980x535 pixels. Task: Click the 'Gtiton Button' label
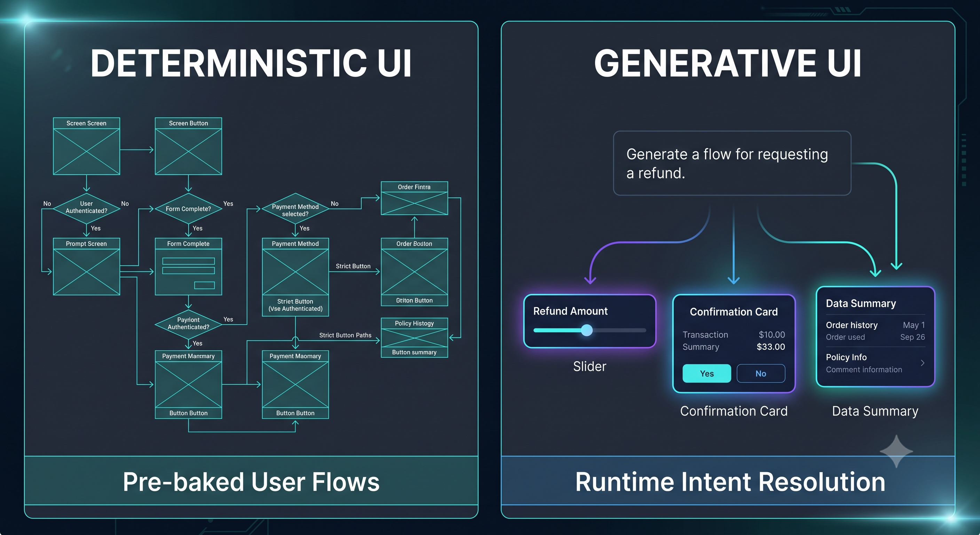point(414,301)
